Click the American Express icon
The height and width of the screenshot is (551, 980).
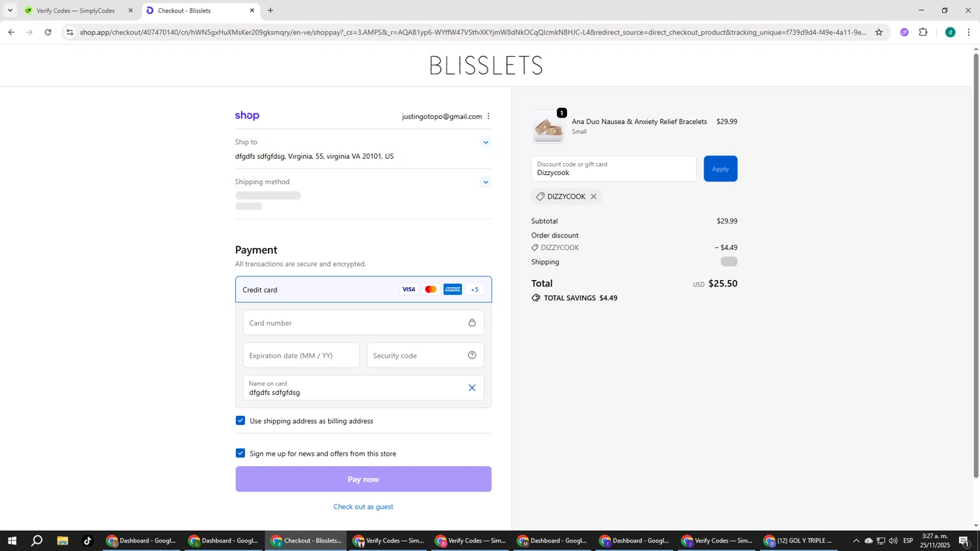pyautogui.click(x=453, y=289)
